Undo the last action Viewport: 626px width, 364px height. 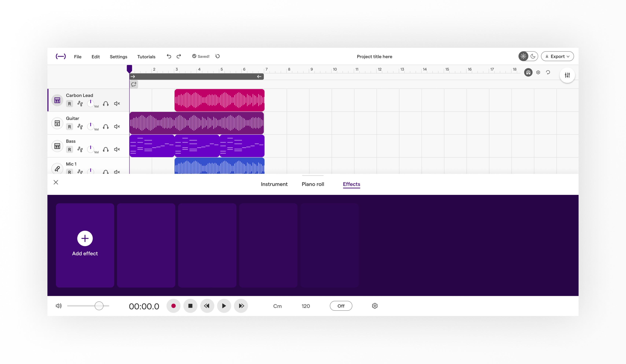click(169, 56)
